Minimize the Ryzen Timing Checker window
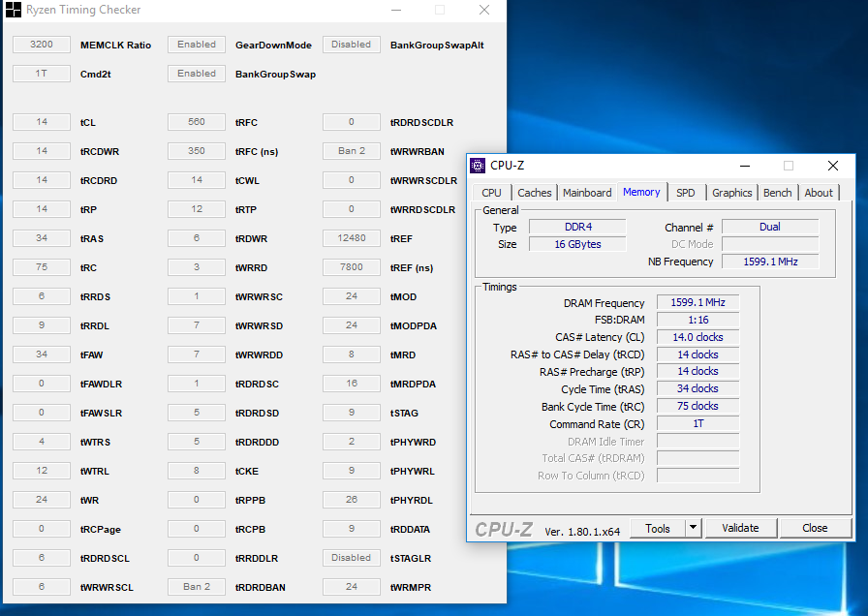 [x=396, y=10]
